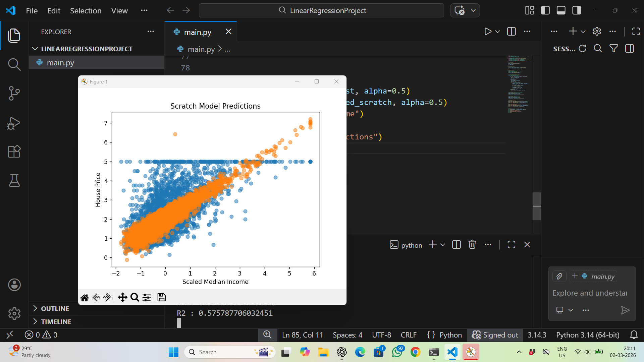This screenshot has width=644, height=362.
Task: Open Run and Debug view
Action: click(14, 123)
